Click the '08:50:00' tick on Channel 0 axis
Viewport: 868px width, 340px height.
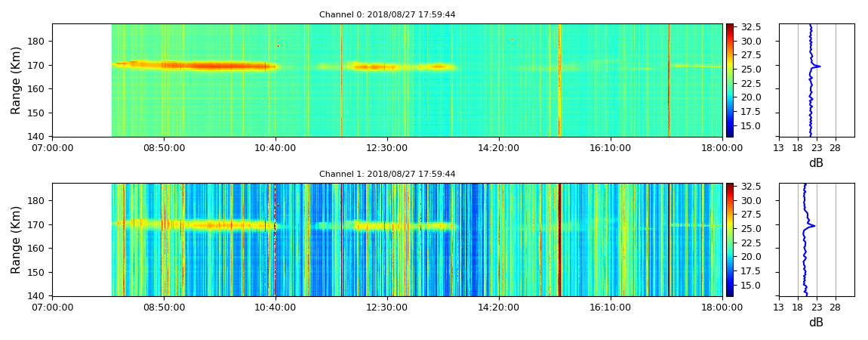pyautogui.click(x=165, y=148)
